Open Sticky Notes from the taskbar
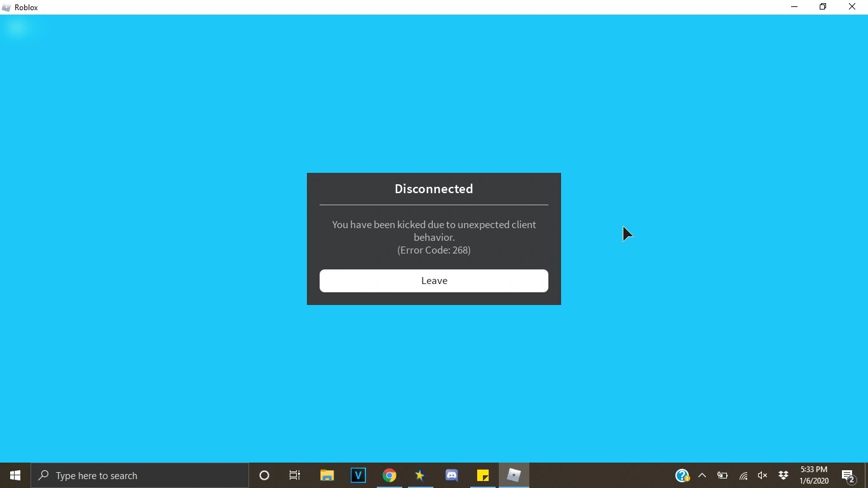Viewport: 868px width, 488px height. [x=483, y=475]
